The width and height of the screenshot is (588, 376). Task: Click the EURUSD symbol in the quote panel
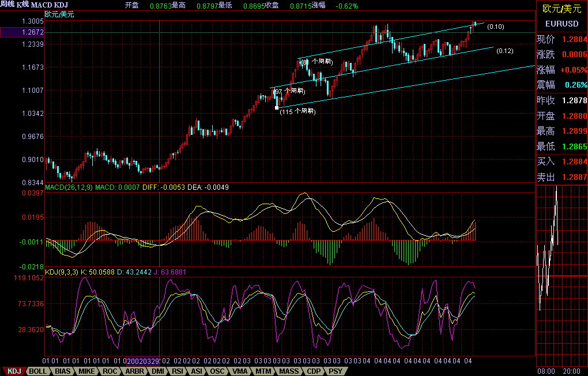point(561,24)
